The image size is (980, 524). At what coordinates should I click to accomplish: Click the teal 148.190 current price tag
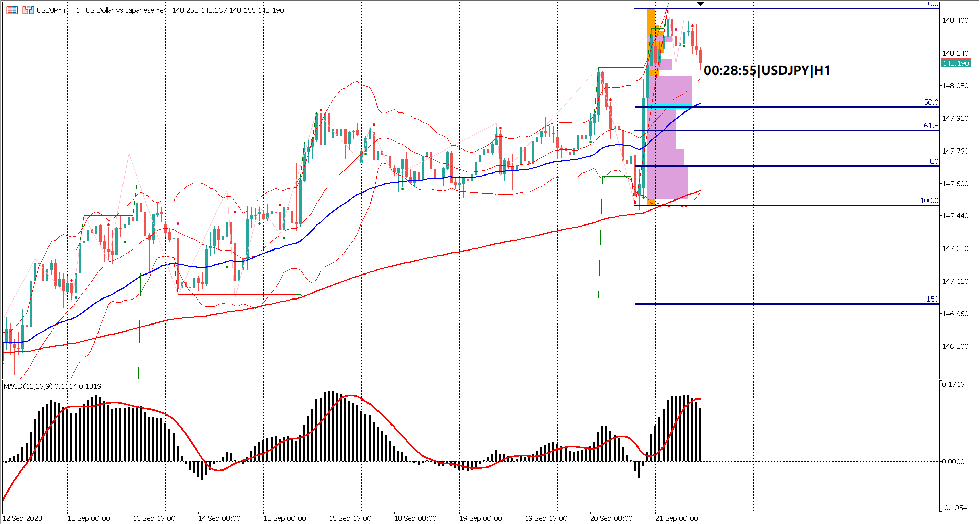pyautogui.click(x=957, y=63)
